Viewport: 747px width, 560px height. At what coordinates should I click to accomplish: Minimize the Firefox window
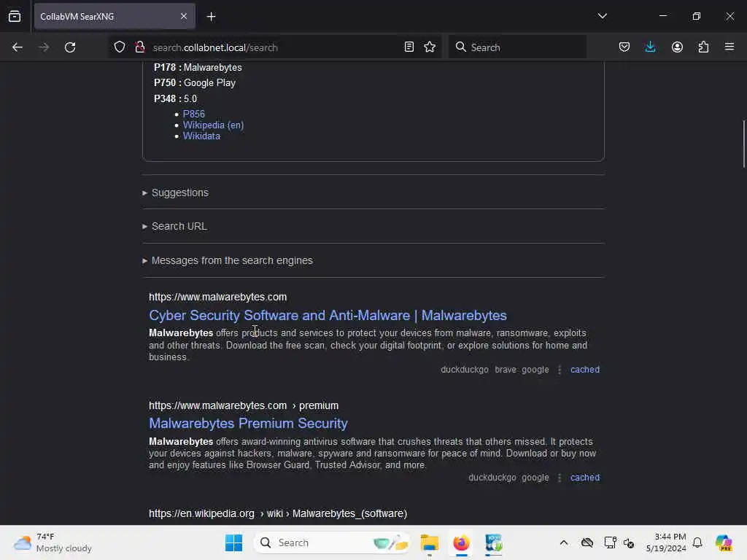(662, 16)
